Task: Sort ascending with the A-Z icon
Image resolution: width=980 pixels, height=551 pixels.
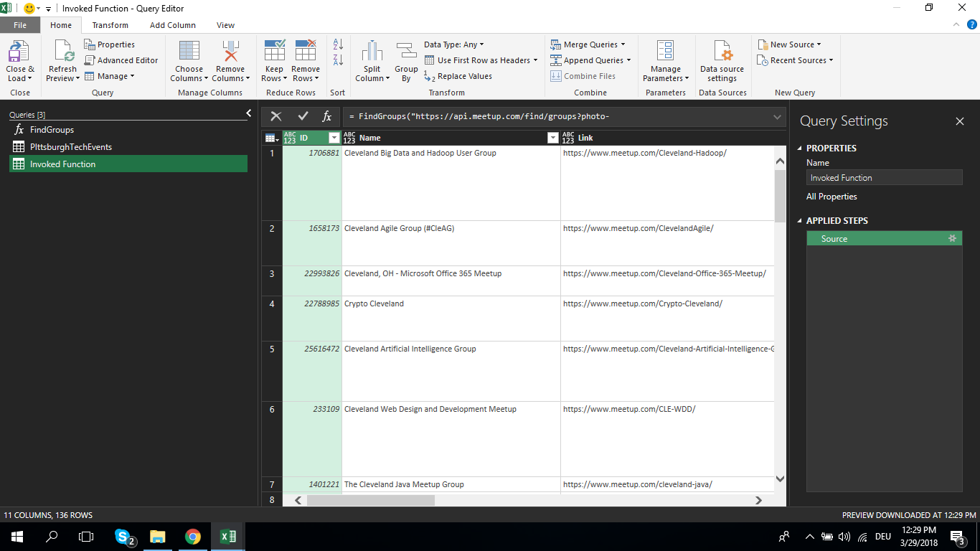Action: click(x=338, y=44)
